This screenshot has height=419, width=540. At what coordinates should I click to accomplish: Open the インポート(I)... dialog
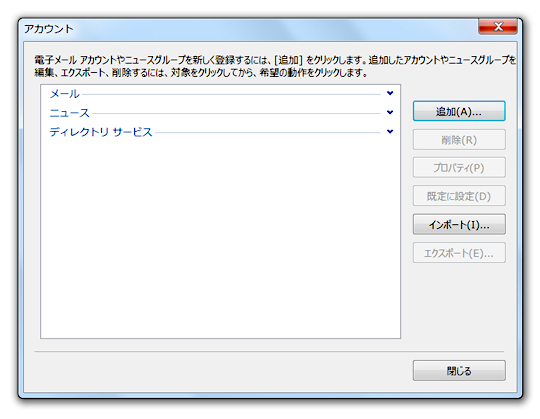click(459, 224)
